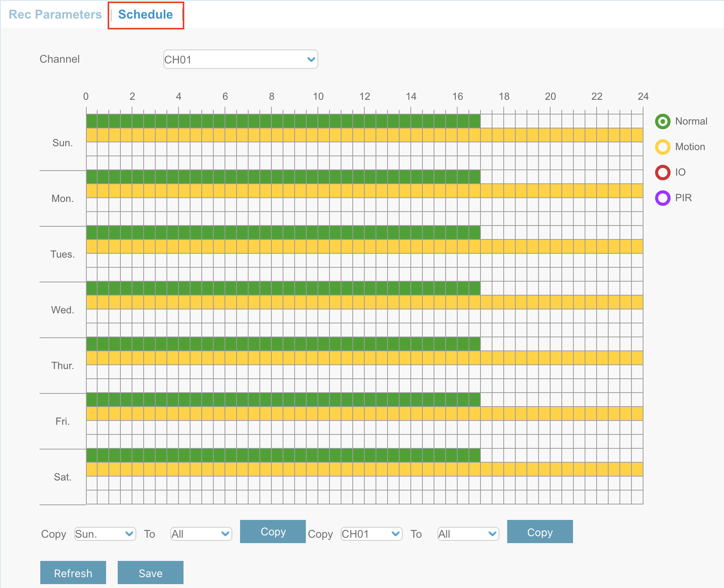Screen dimensions: 724x588
Task: Choose the IO recording type option
Action: [x=662, y=173]
